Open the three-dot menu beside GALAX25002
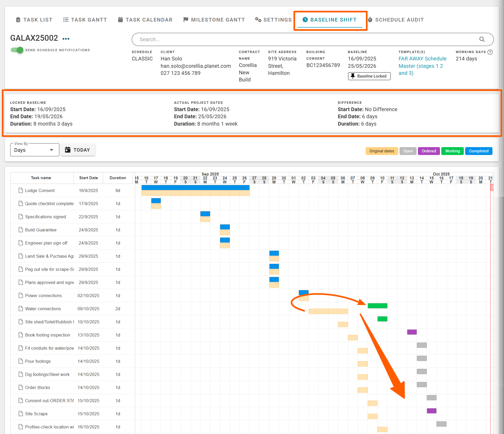The width and height of the screenshot is (504, 434). pos(66,39)
